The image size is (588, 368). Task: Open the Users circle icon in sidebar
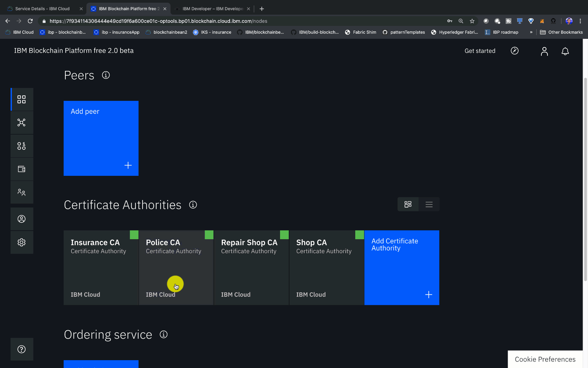pos(21,219)
